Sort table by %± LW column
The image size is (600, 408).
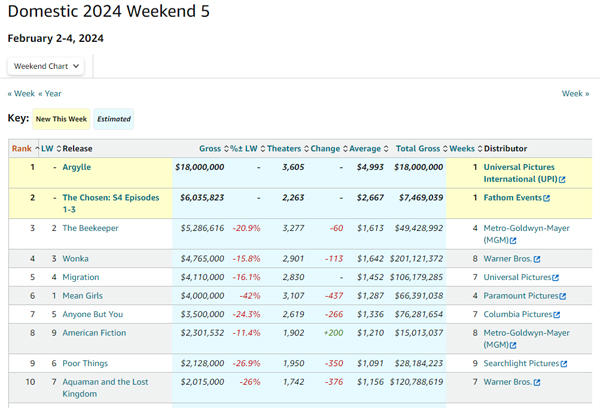tap(247, 149)
